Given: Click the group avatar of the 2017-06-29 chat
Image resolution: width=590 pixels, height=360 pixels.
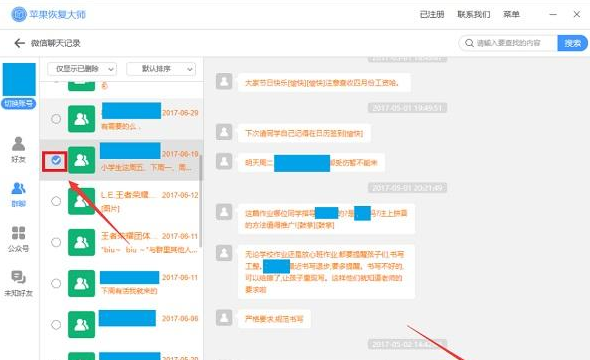Looking at the screenshot, I should point(81,119).
